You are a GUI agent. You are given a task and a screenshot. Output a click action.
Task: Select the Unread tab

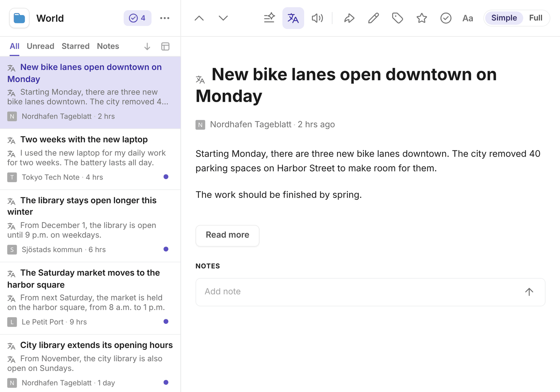[x=41, y=46]
